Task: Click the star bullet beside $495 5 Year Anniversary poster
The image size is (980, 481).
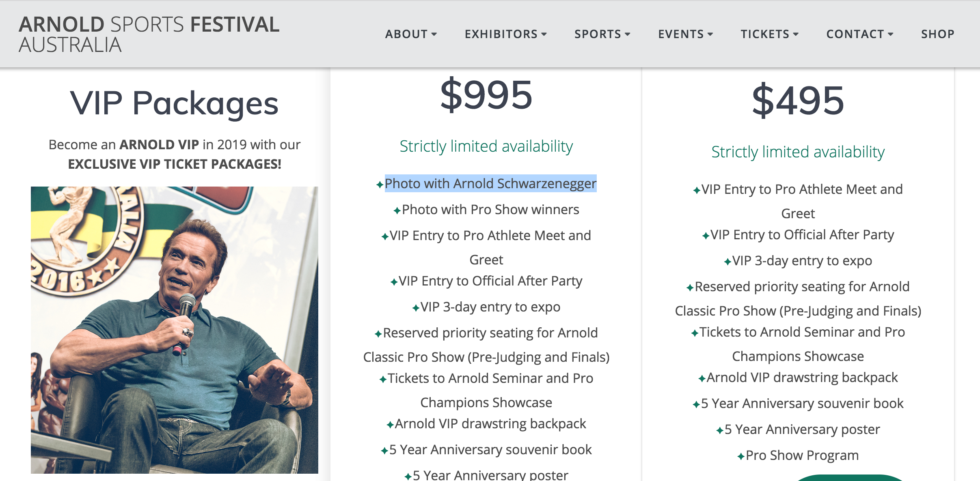Action: click(720, 430)
